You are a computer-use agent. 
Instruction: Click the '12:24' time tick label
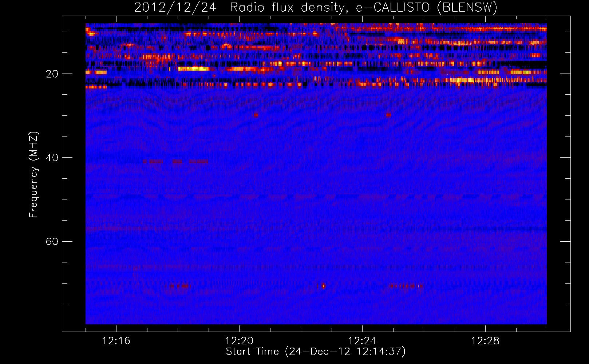pyautogui.click(x=362, y=341)
